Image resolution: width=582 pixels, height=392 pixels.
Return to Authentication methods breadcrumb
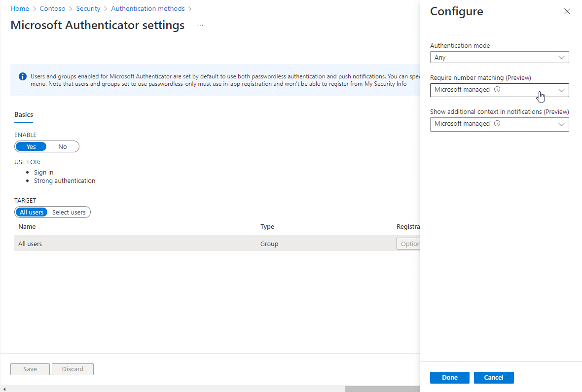point(148,8)
